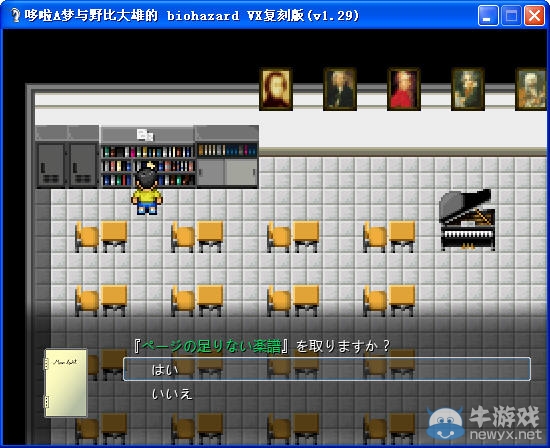Screen dimensions: 550x448
Task: Maximize the game window
Action: tap(511, 16)
